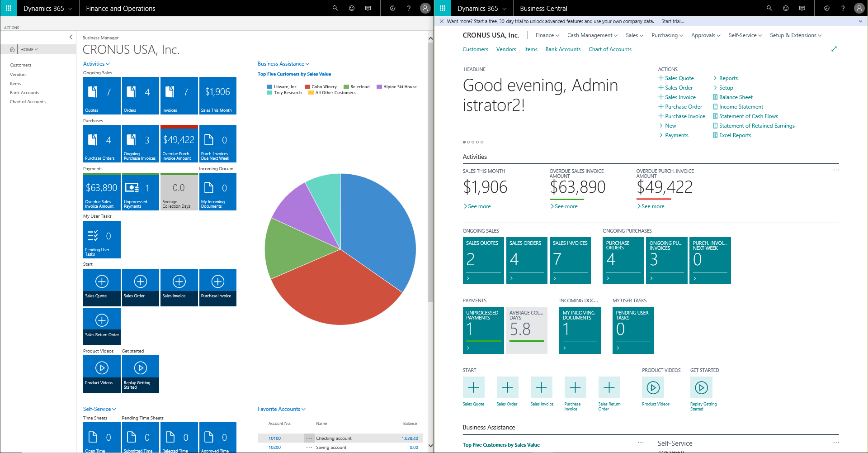Click See more under Sales This Month
This screenshot has width=868, height=453.
tap(477, 206)
